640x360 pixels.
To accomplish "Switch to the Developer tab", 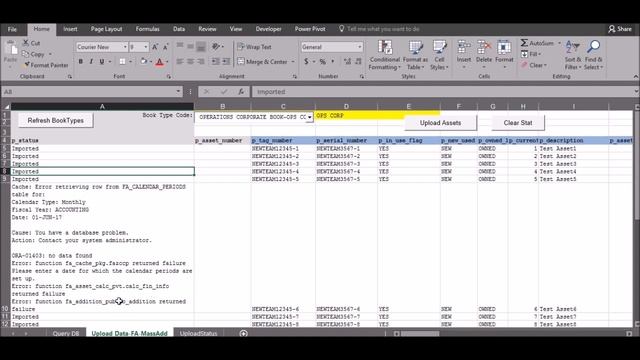I will pyautogui.click(x=269, y=29).
